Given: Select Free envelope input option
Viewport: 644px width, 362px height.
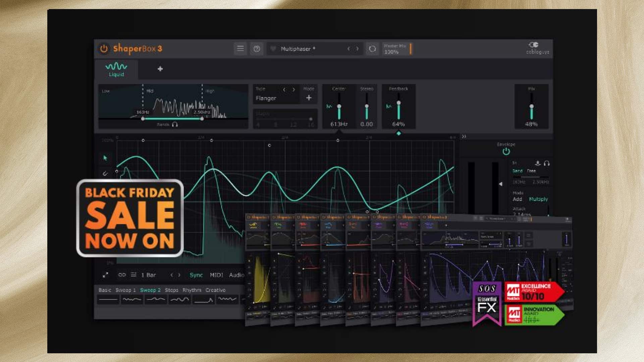Looking at the screenshot, I should [531, 171].
